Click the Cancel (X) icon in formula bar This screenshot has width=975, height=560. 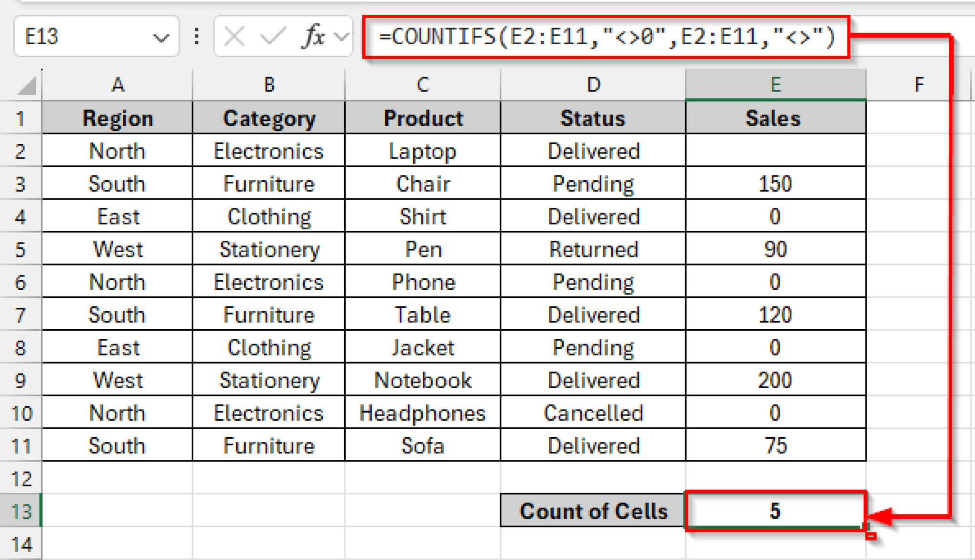point(234,36)
